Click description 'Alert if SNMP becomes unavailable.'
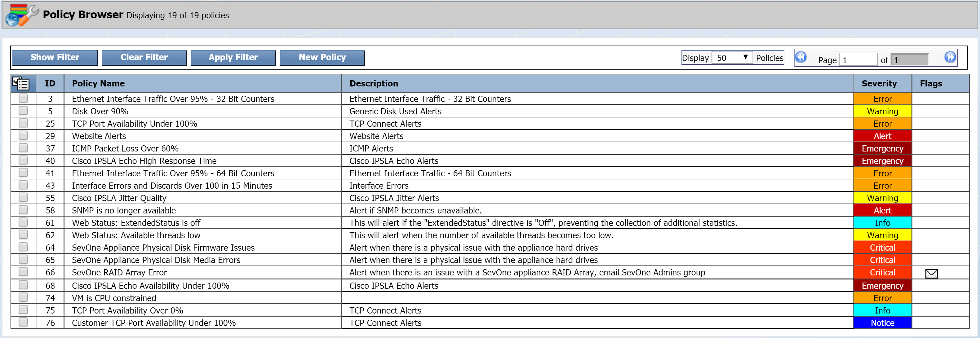Viewport: 980px width, 338px height. click(x=415, y=211)
